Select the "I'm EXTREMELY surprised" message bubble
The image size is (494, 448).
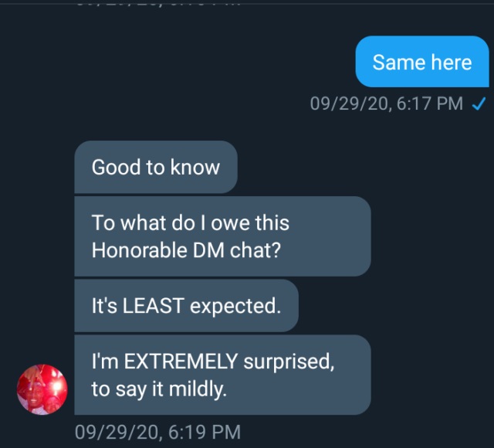pos(222,375)
